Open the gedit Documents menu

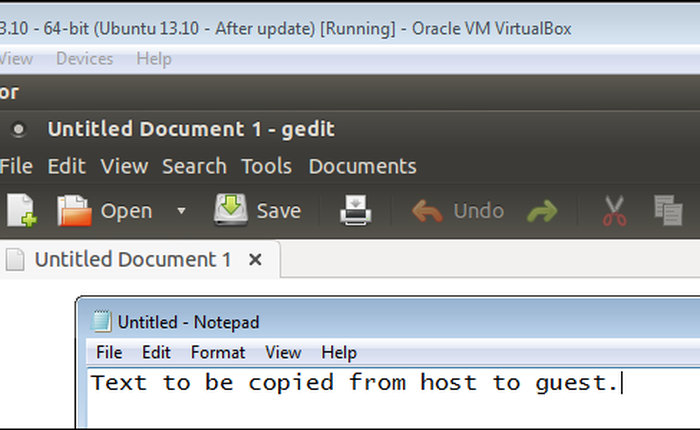pyautogui.click(x=362, y=166)
